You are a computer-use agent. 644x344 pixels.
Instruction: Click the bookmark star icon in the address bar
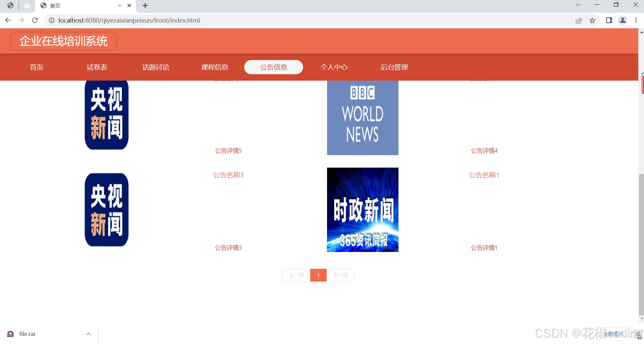point(592,20)
